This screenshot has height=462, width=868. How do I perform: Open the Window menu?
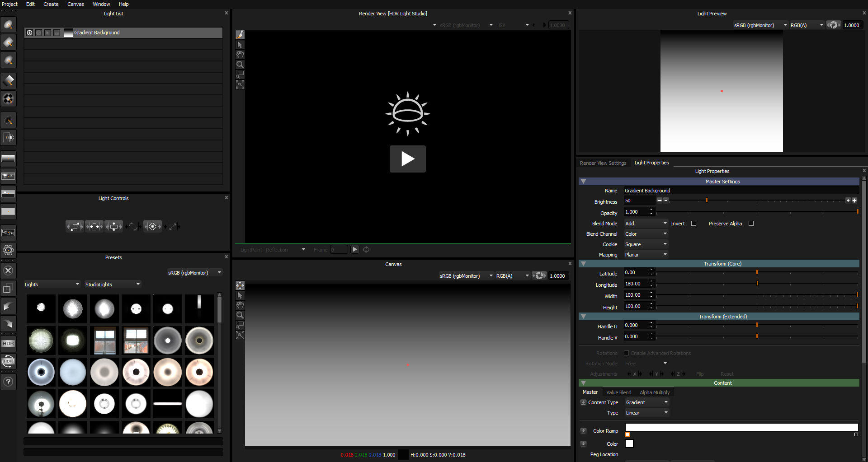(x=101, y=4)
